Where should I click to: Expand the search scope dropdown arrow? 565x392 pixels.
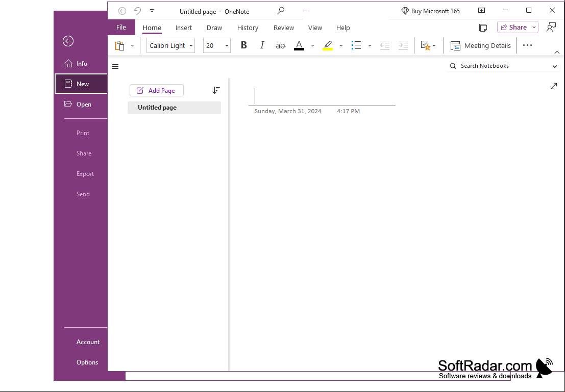tap(555, 66)
